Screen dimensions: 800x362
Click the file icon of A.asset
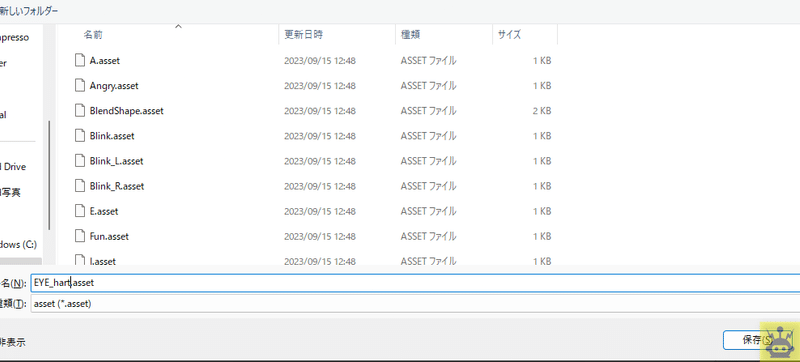click(x=79, y=61)
